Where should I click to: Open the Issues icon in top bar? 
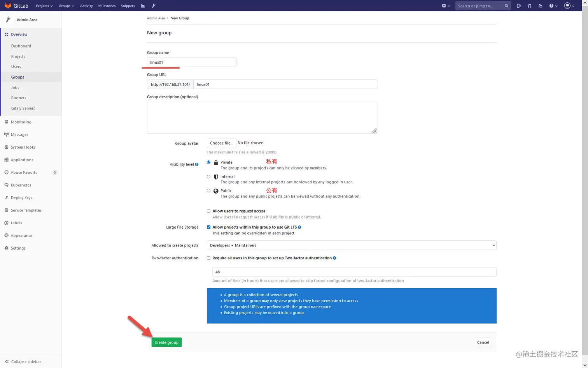coord(518,6)
